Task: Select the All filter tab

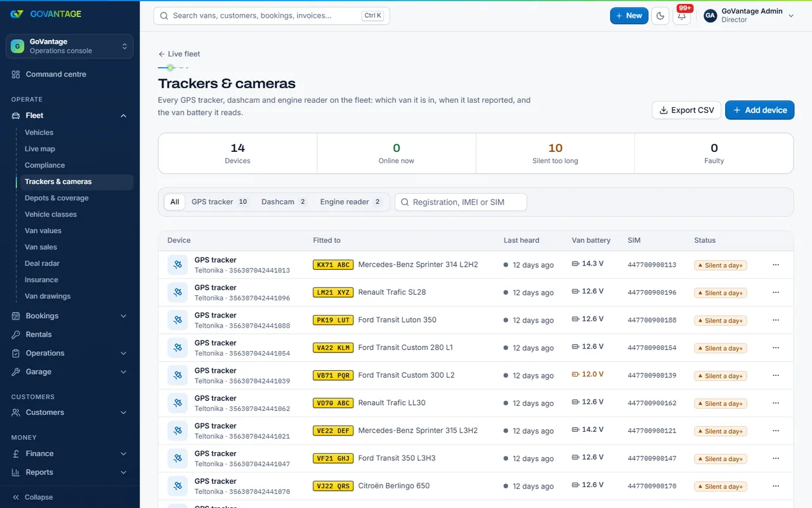Action: click(174, 202)
